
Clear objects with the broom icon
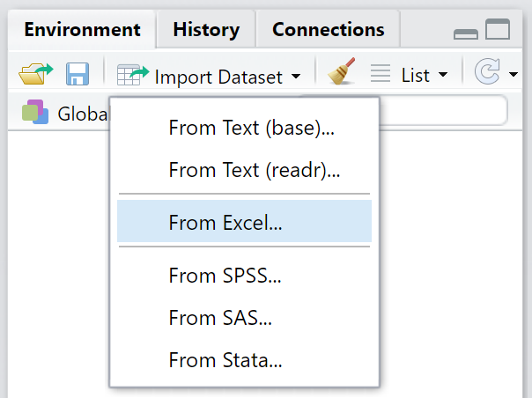tap(341, 75)
